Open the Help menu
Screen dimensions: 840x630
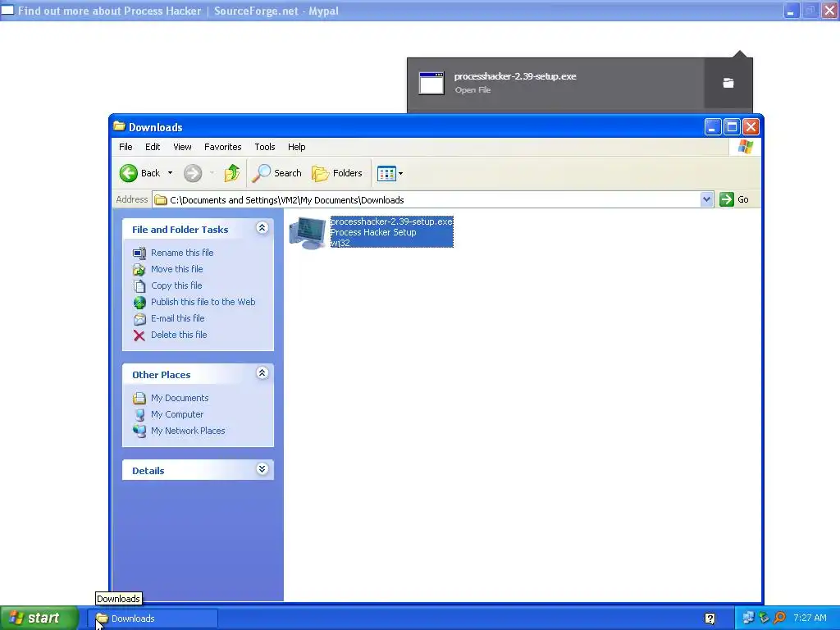(x=296, y=147)
